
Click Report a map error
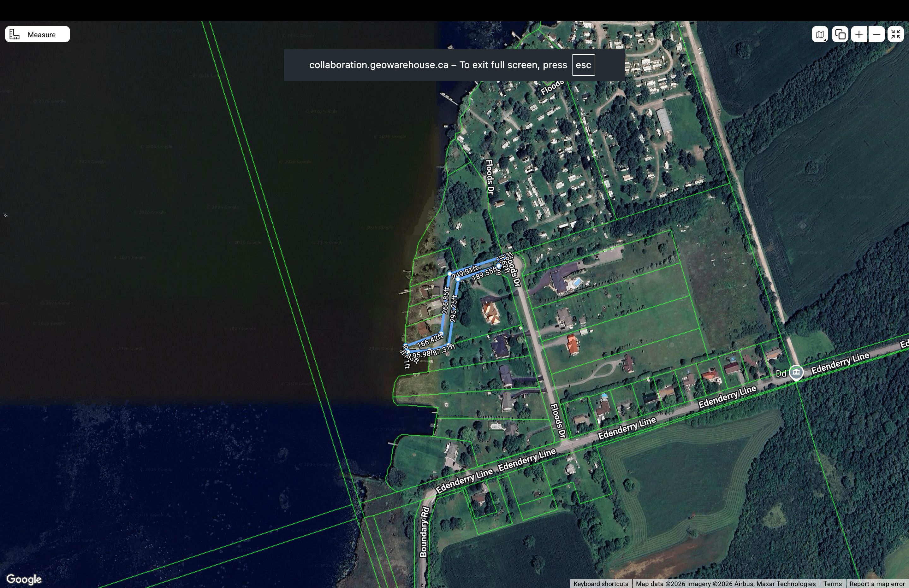[x=877, y=584]
